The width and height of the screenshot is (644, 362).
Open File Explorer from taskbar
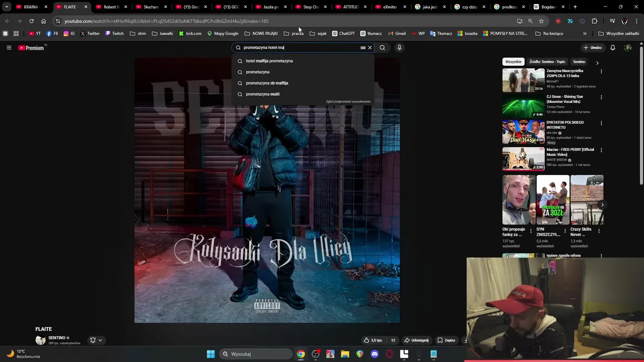(x=345, y=354)
